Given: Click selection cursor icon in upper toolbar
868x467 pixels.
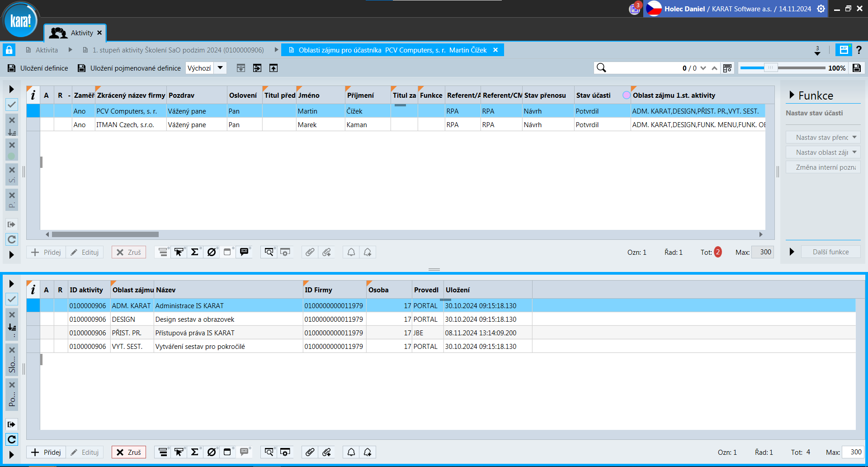Looking at the screenshot, I should (179, 252).
